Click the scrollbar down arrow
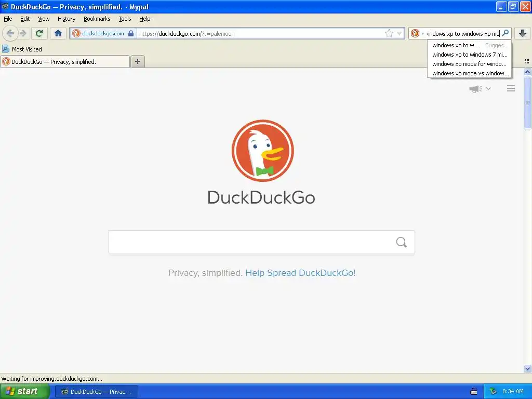Viewport: 532px width, 399px height. tap(527, 368)
